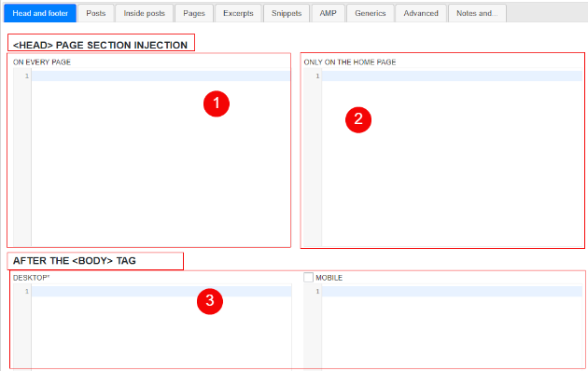This screenshot has height=371, width=588.
Task: Enable the MOBILE checkbox
Action: [x=308, y=278]
